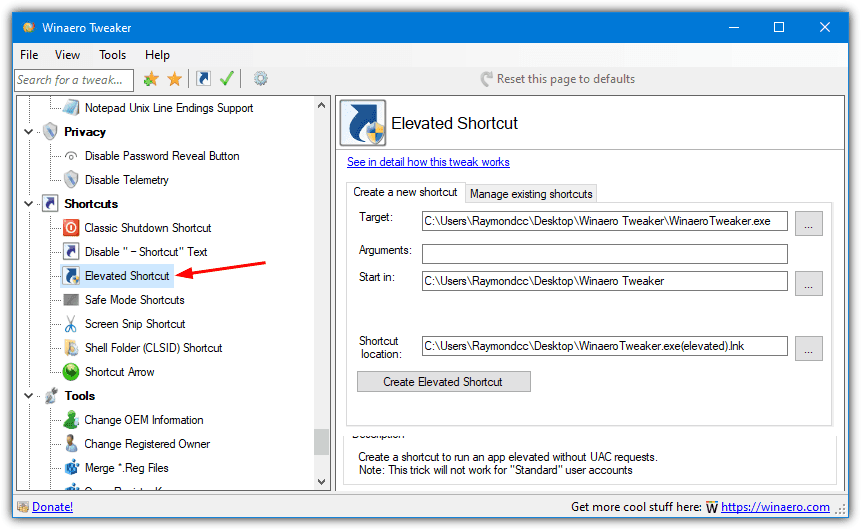Select Shell Folder (CLSID) Shortcut item
The height and width of the screenshot is (529, 861).
point(154,348)
